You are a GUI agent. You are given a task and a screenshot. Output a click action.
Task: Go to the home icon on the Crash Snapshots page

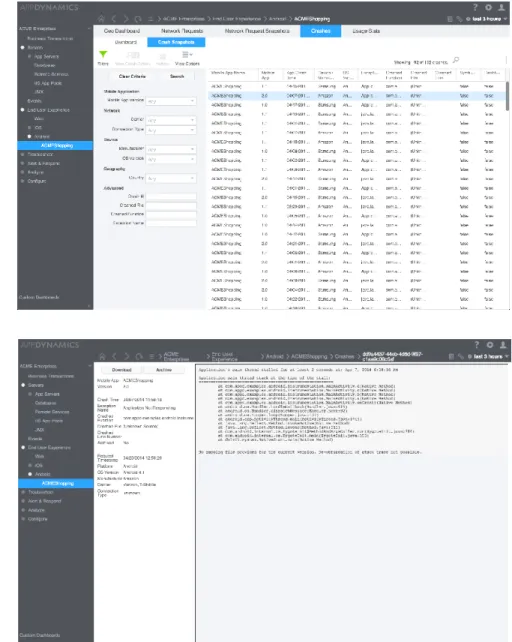pyautogui.click(x=101, y=19)
